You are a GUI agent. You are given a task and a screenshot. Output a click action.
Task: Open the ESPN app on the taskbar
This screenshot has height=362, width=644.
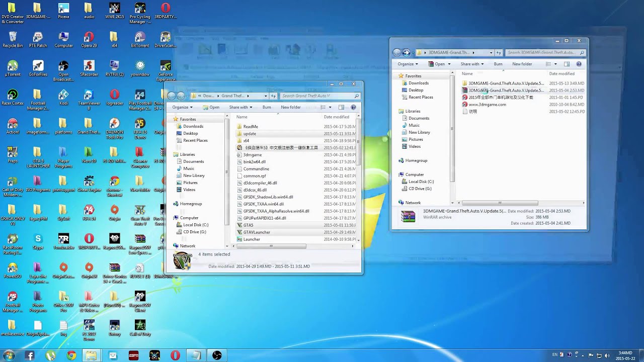coord(133,355)
